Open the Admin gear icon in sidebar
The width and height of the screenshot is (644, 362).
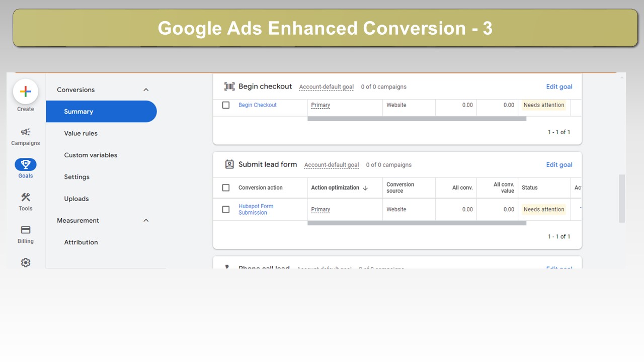[x=26, y=262]
